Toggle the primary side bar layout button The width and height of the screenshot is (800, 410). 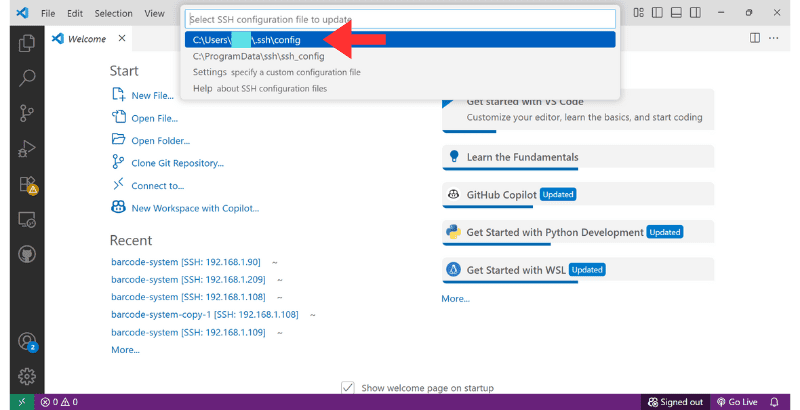[655, 13]
